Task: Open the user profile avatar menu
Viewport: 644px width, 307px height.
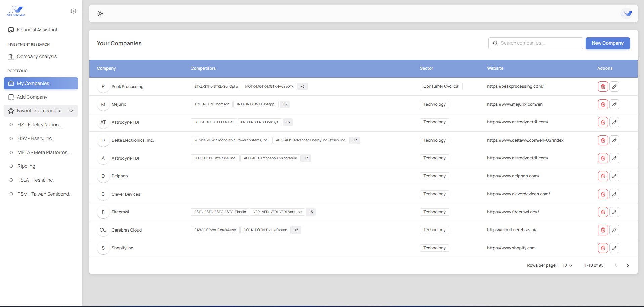Action: (x=627, y=14)
